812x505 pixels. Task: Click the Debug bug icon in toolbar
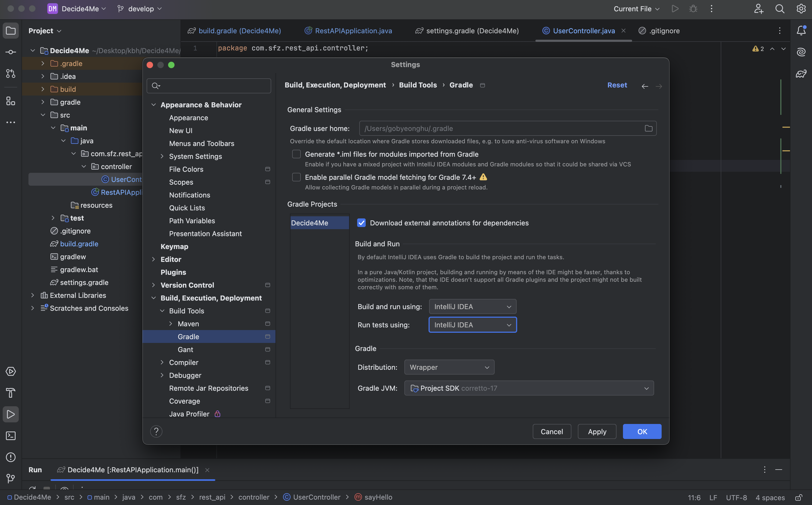pyautogui.click(x=693, y=9)
